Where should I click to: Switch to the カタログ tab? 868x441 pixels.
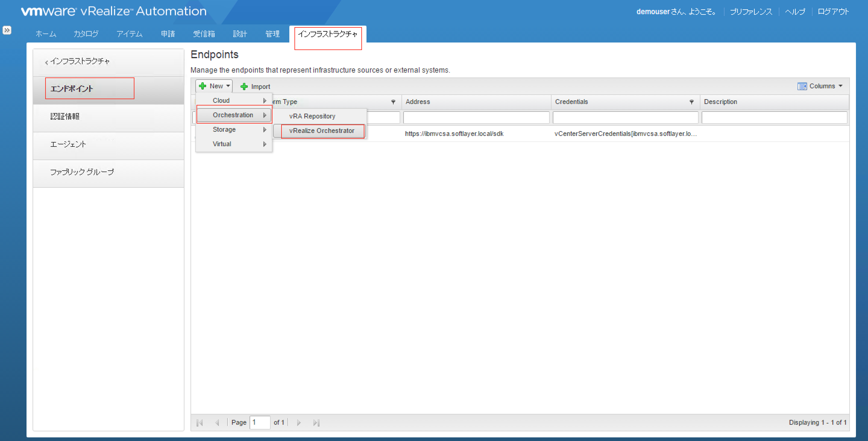[86, 34]
